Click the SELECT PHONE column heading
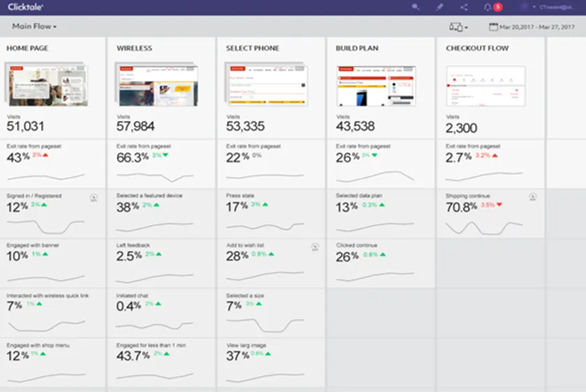 point(253,48)
